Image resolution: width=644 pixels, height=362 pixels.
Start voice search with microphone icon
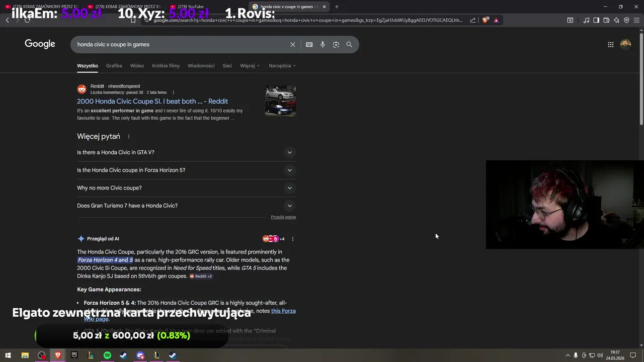323,44
